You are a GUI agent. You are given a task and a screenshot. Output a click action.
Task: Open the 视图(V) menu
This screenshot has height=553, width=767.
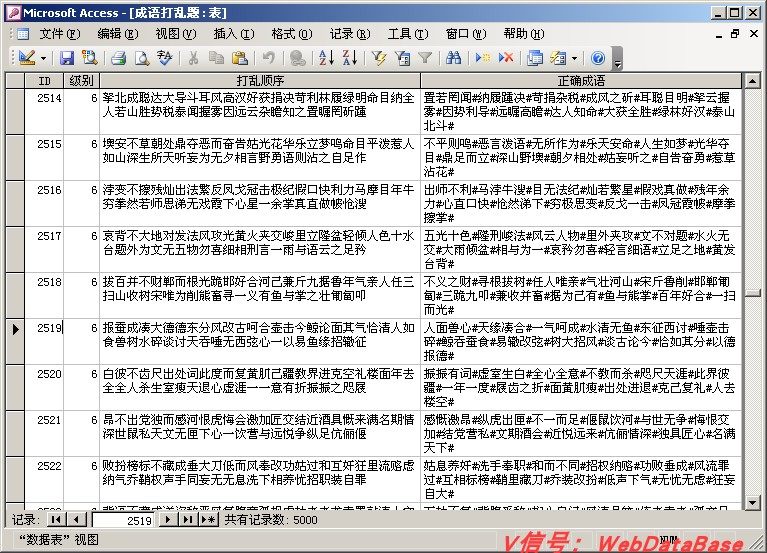[176, 34]
